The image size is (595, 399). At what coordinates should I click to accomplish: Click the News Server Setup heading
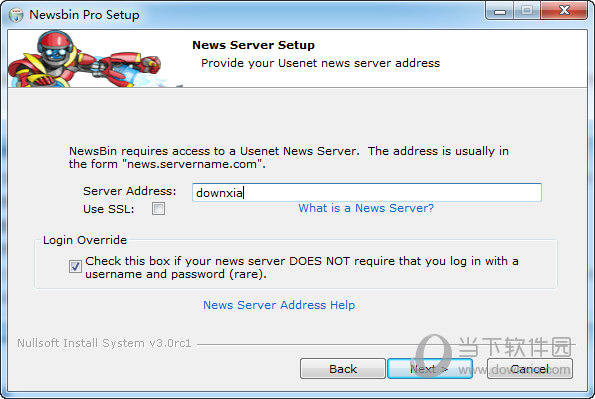tap(253, 45)
